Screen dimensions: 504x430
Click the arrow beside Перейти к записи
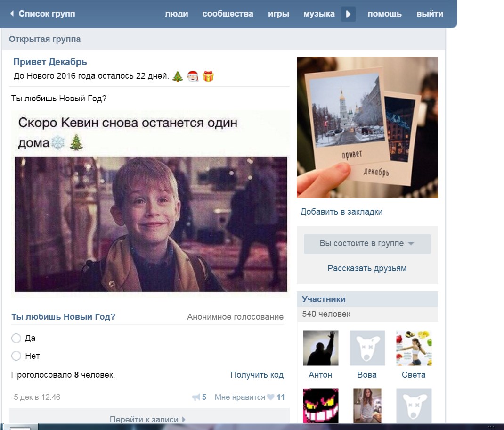pos(184,419)
